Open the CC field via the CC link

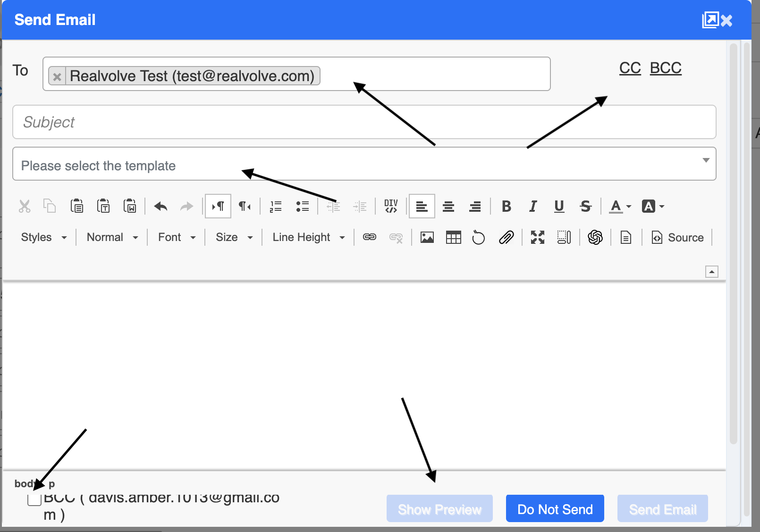[630, 68]
